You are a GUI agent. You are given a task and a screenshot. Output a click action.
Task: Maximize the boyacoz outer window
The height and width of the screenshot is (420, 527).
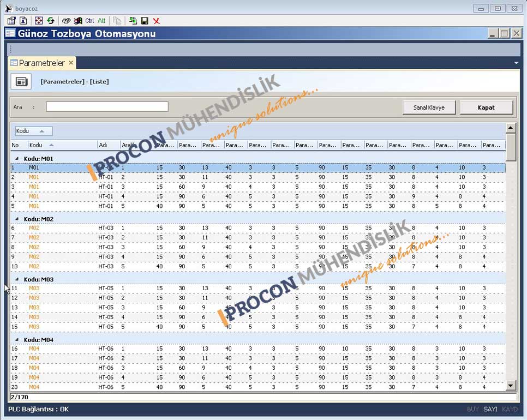(498, 8)
